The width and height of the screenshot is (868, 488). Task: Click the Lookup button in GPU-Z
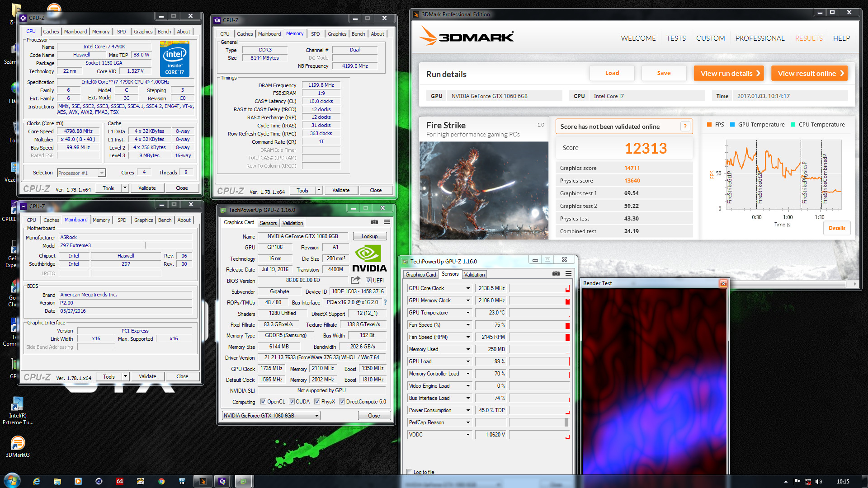369,236
